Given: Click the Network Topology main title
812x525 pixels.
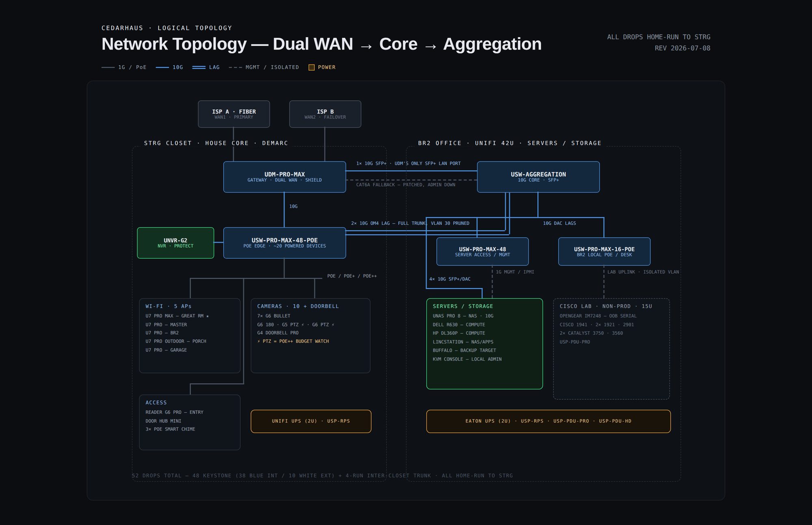Looking at the screenshot, I should tap(322, 44).
